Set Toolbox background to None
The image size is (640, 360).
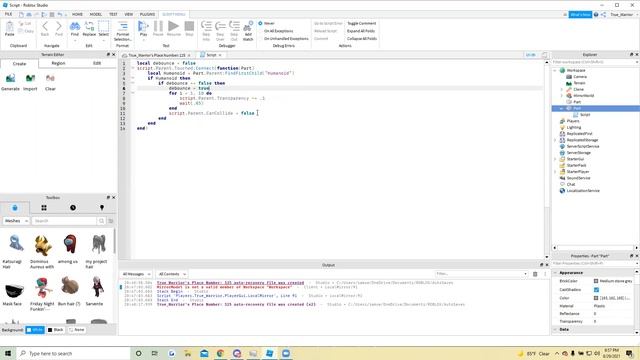[77, 329]
